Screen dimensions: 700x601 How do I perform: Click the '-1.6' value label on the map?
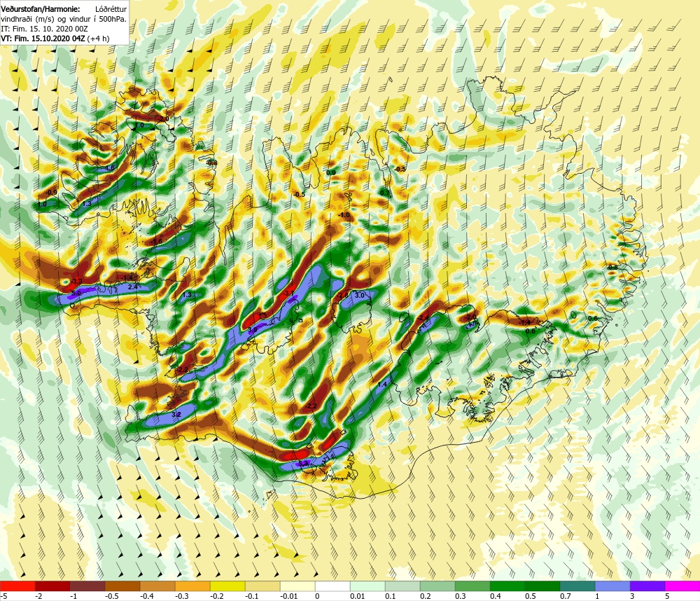(x=156, y=241)
